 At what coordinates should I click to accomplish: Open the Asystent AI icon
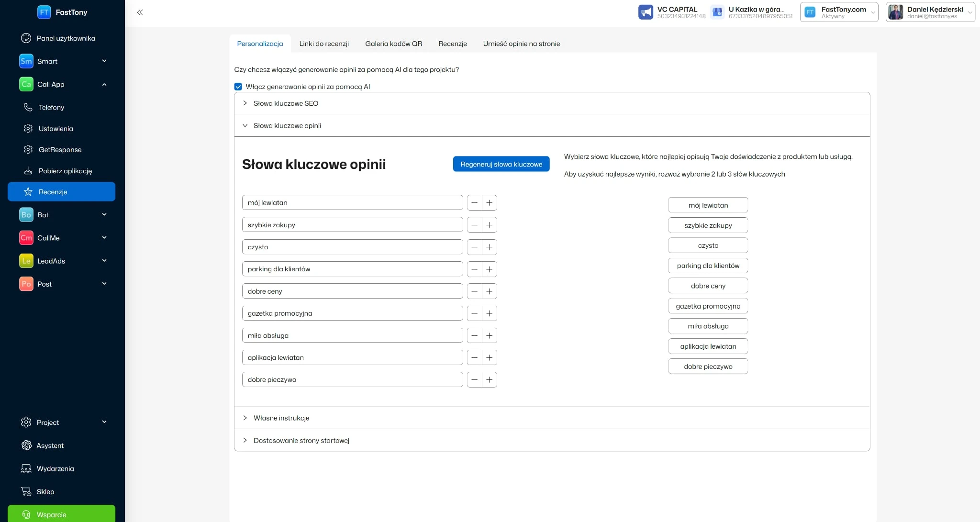click(26, 445)
